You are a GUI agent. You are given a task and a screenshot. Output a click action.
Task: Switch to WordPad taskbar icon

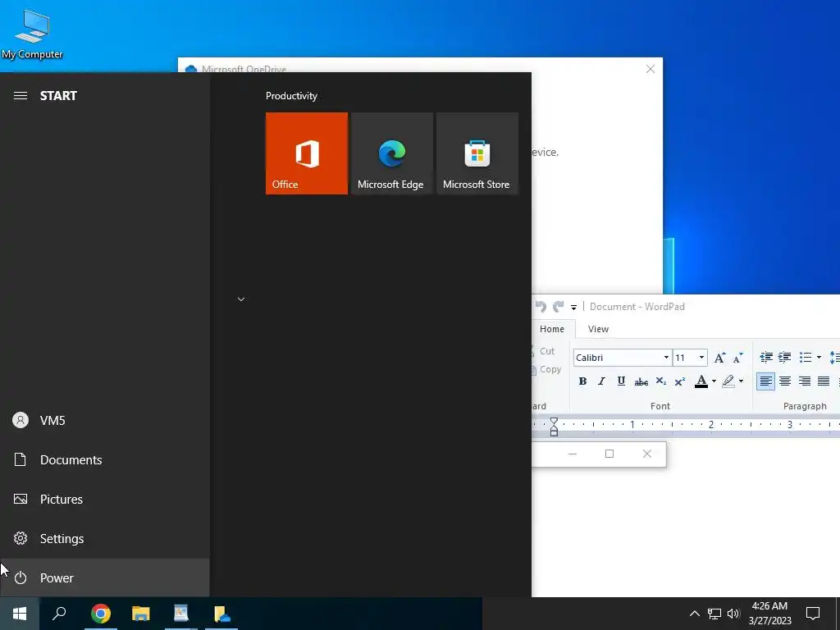click(181, 614)
